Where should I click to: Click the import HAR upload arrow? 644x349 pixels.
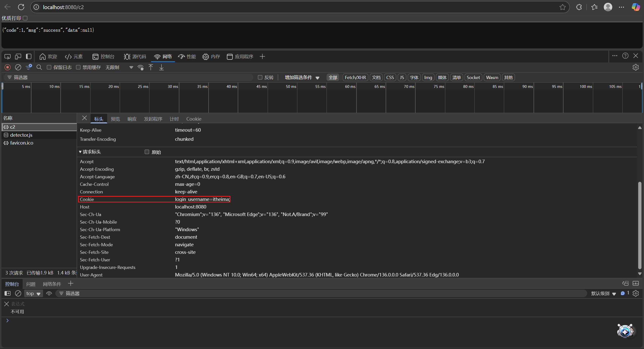tap(151, 67)
